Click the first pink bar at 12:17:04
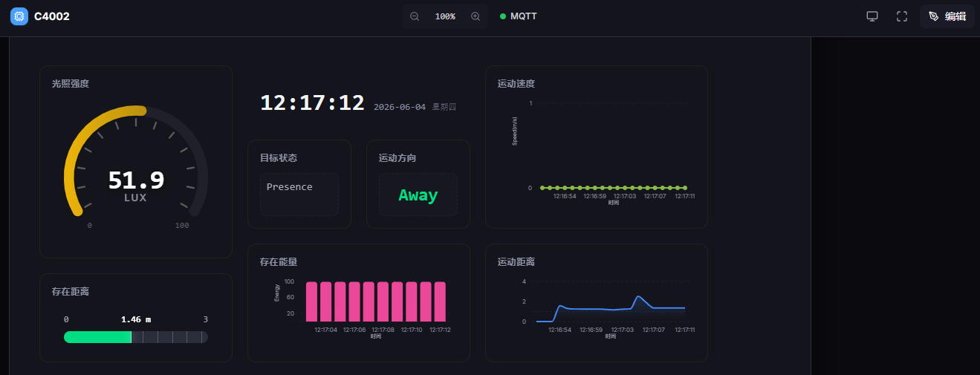 coord(312,301)
